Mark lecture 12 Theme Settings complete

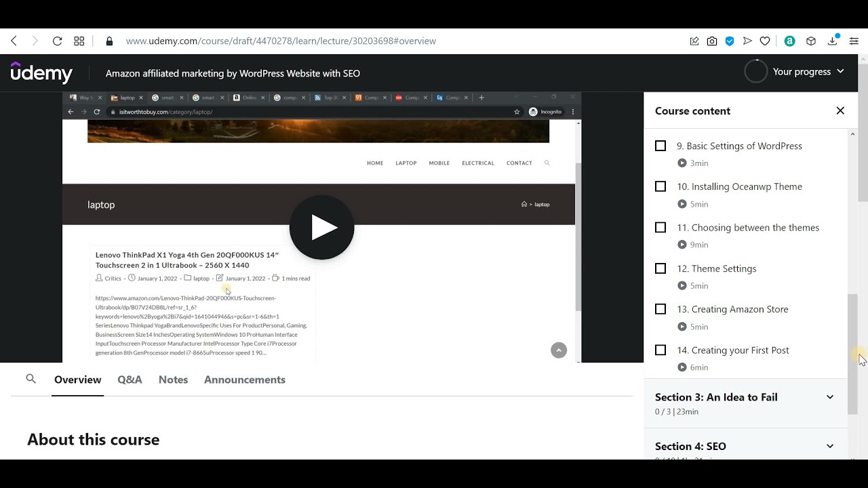(x=660, y=268)
